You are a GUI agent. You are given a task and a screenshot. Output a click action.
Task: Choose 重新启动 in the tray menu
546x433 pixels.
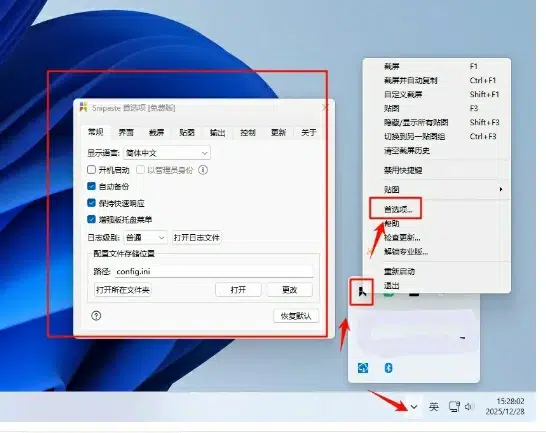[x=437, y=271]
